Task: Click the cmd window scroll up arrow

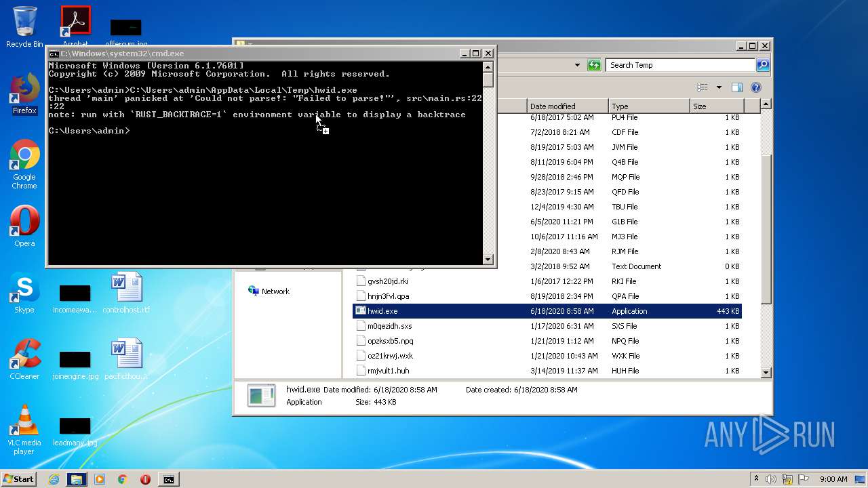Action: pyautogui.click(x=488, y=66)
